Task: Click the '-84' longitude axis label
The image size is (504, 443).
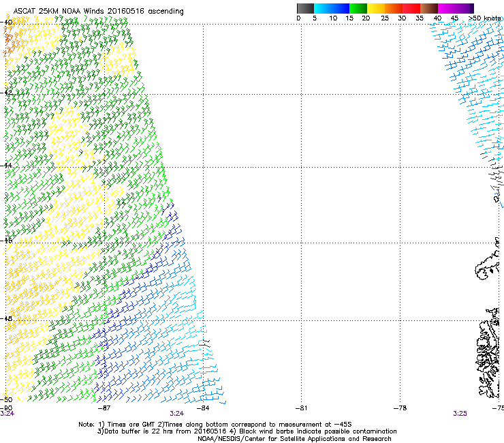Action: pos(203,408)
